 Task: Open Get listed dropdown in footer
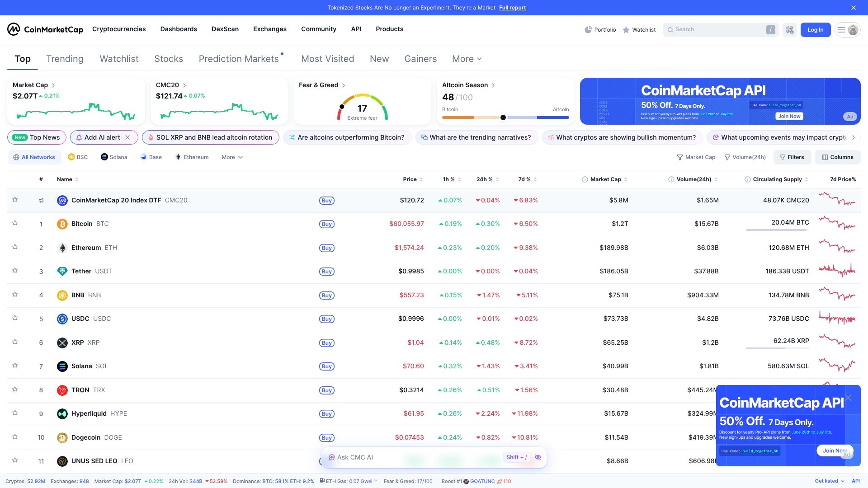click(830, 481)
